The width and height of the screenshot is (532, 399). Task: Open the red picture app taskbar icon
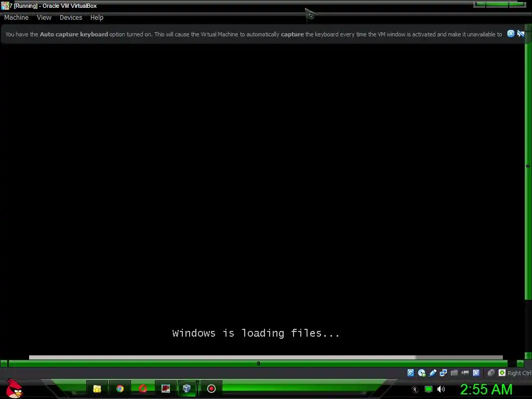(166, 389)
